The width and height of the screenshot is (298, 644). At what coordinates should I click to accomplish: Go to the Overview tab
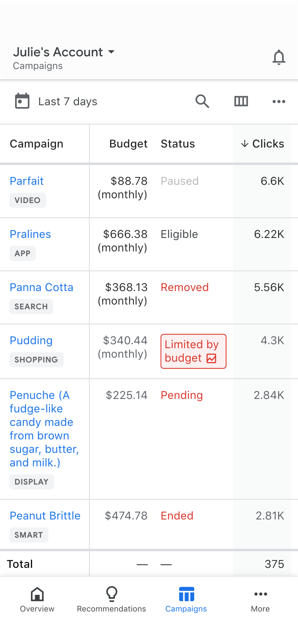pyautogui.click(x=37, y=599)
